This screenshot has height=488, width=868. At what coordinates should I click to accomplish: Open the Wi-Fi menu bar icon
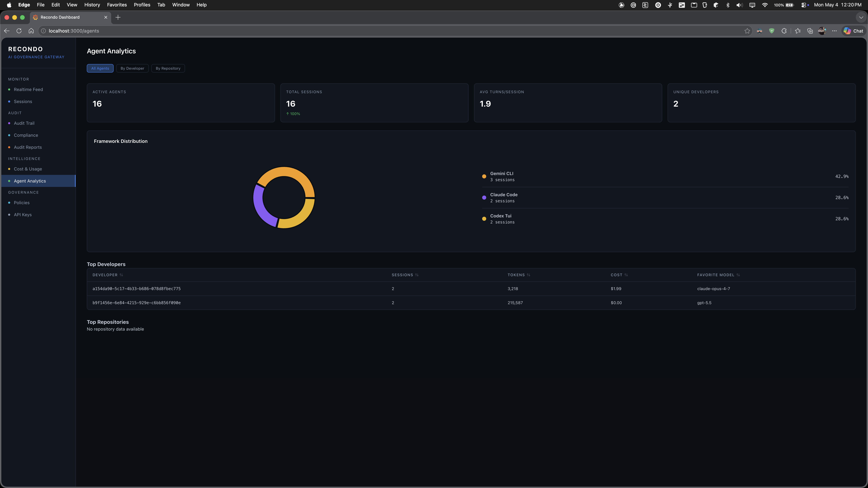(765, 5)
